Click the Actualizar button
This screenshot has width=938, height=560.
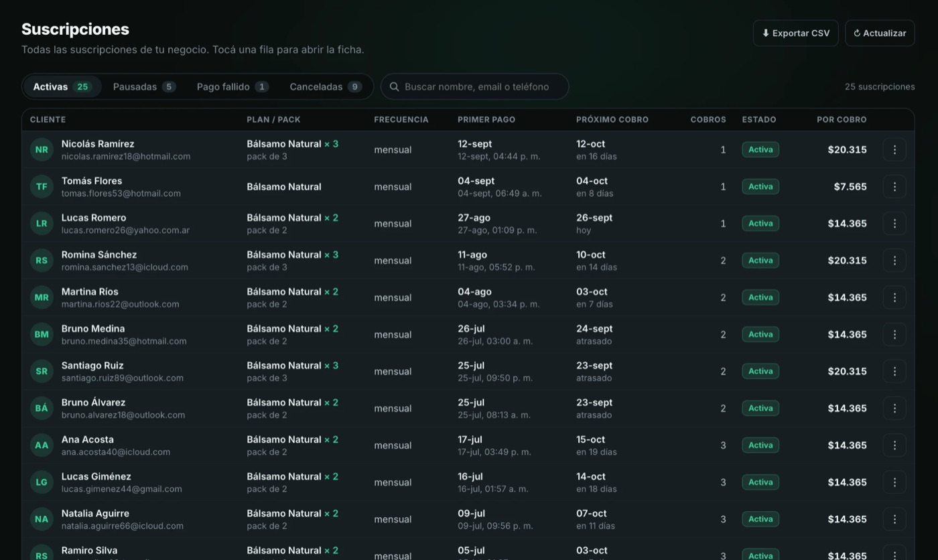tap(880, 33)
